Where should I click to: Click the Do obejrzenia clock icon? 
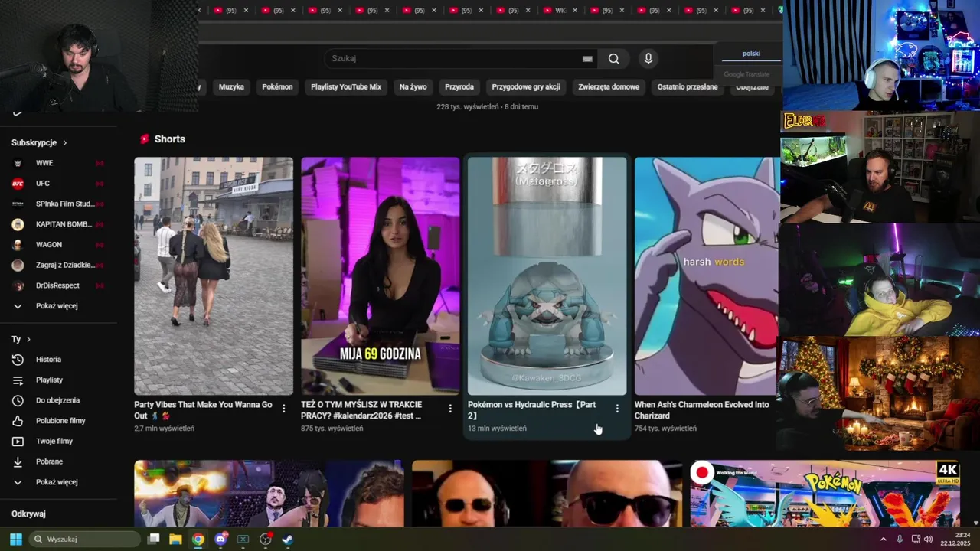click(18, 400)
